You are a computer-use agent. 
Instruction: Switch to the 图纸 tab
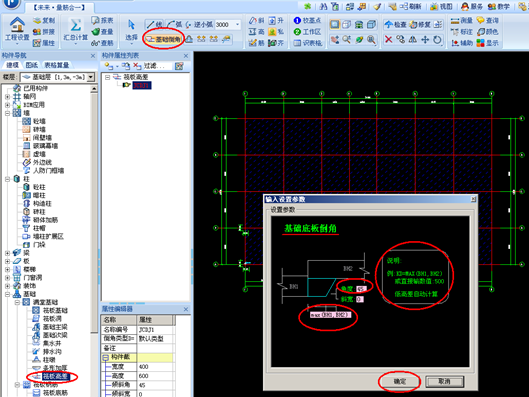(x=32, y=65)
